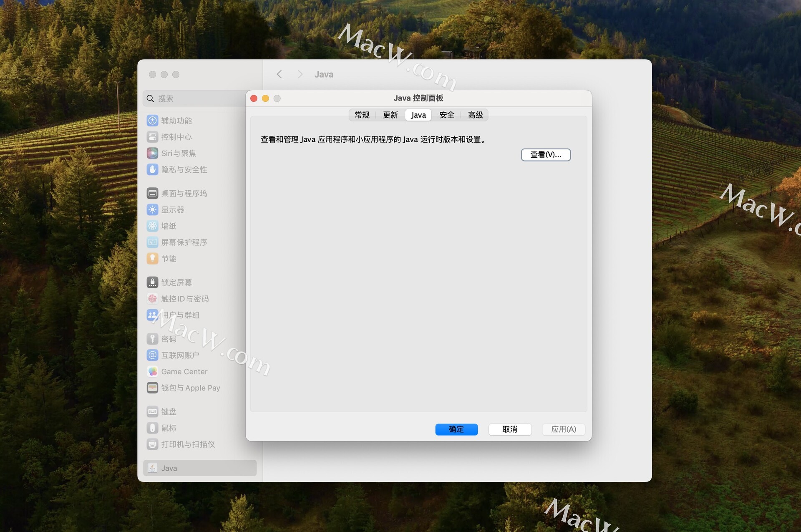Open the 高级 tab
Screen dimensions: 801x532
click(475, 115)
